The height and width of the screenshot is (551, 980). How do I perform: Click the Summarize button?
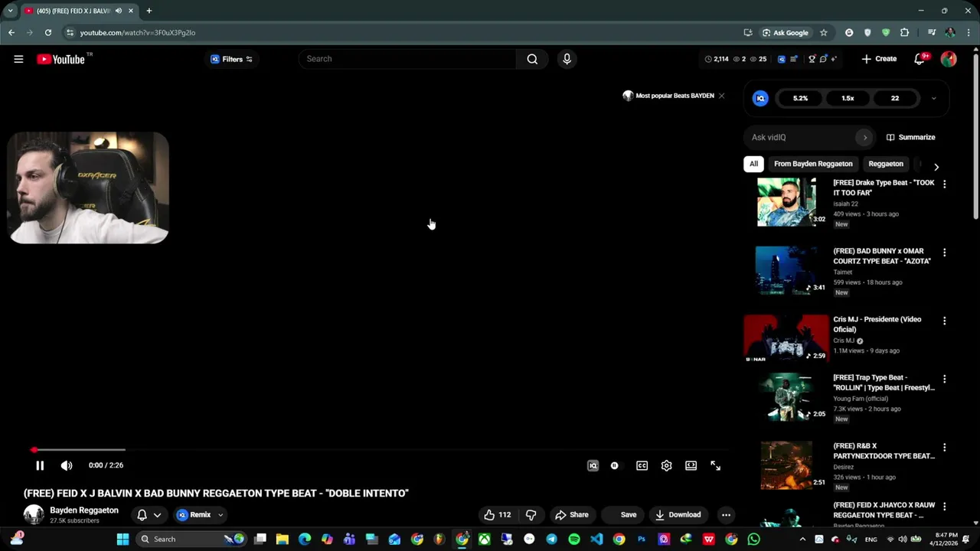point(910,137)
